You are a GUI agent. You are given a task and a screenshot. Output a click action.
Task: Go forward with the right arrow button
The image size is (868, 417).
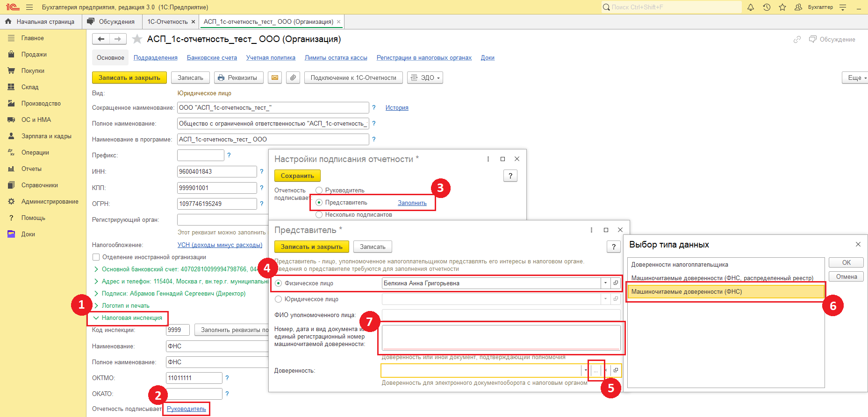(118, 39)
